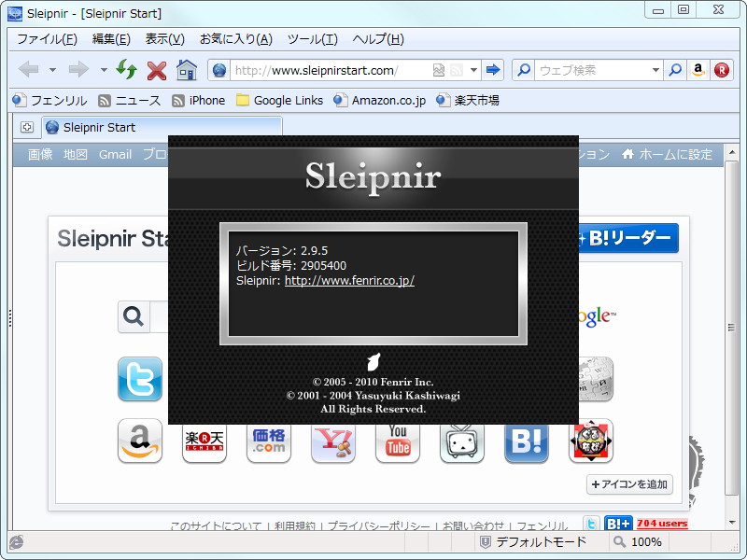747x560 pixels.
Task: Click the stop loading icon
Action: pos(156,70)
